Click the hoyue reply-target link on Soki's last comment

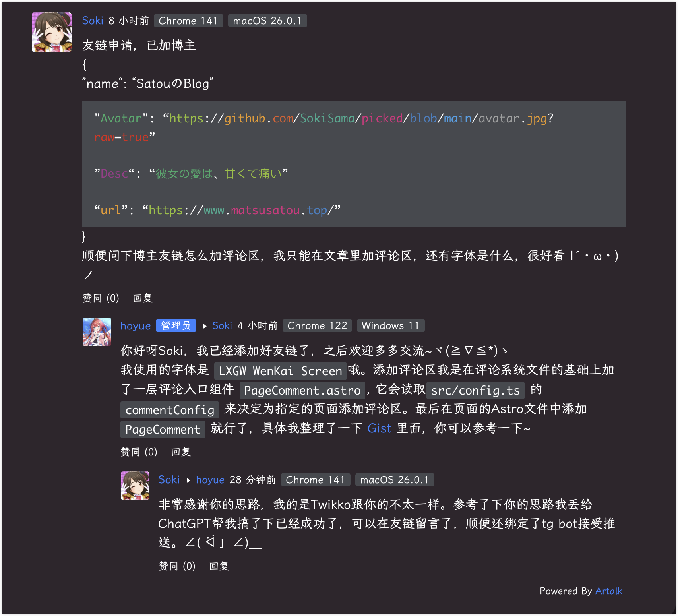coord(210,480)
